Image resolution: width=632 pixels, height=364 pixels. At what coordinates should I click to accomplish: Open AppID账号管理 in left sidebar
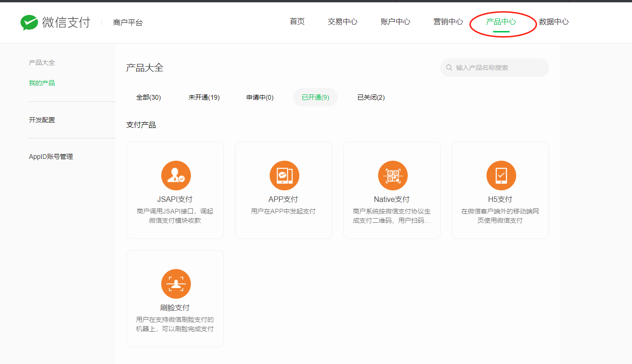(51, 157)
